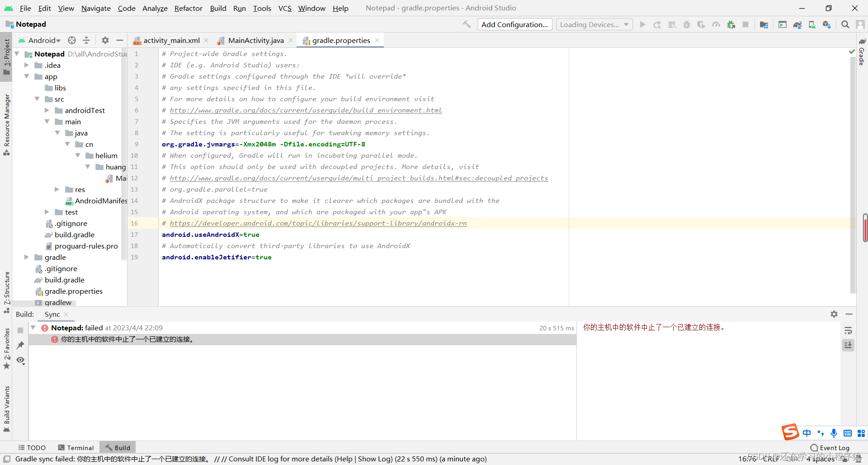
Task: Toggle the Project tool window sidebar button
Action: [6, 57]
